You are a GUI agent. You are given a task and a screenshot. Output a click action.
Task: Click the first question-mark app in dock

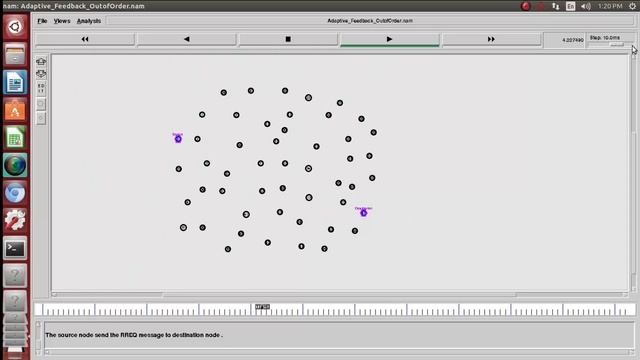click(x=15, y=276)
